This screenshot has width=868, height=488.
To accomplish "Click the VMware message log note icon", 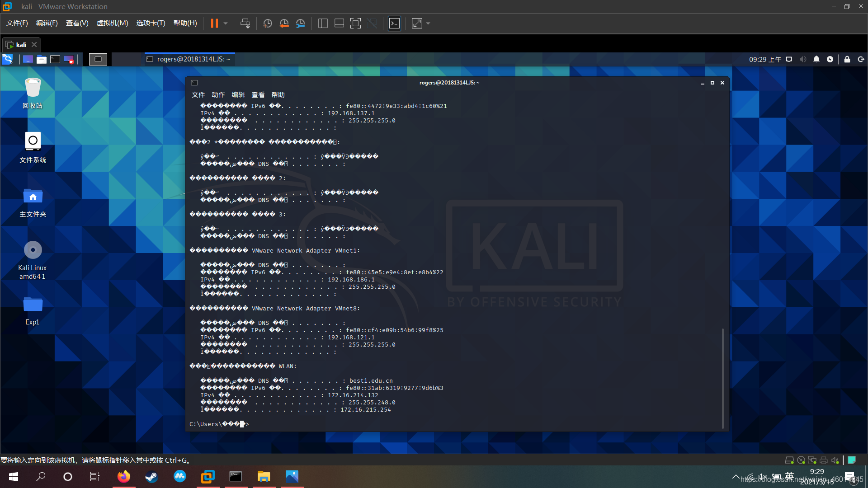I will pyautogui.click(x=852, y=460).
